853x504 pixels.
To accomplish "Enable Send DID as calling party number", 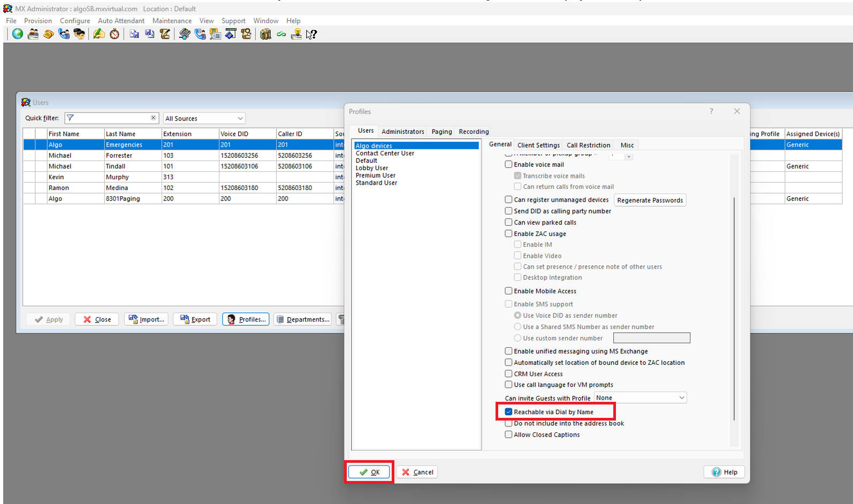I will click(x=508, y=211).
